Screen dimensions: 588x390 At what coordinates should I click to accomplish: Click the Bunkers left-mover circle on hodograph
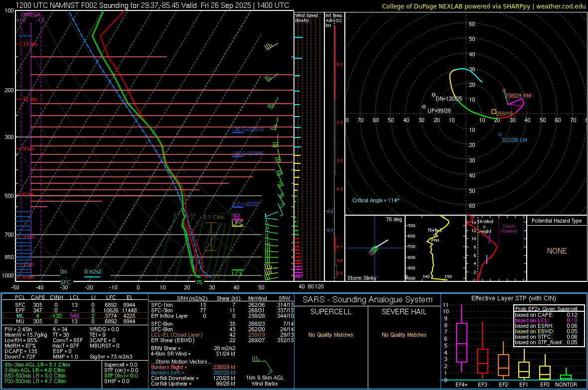pyautogui.click(x=500, y=134)
